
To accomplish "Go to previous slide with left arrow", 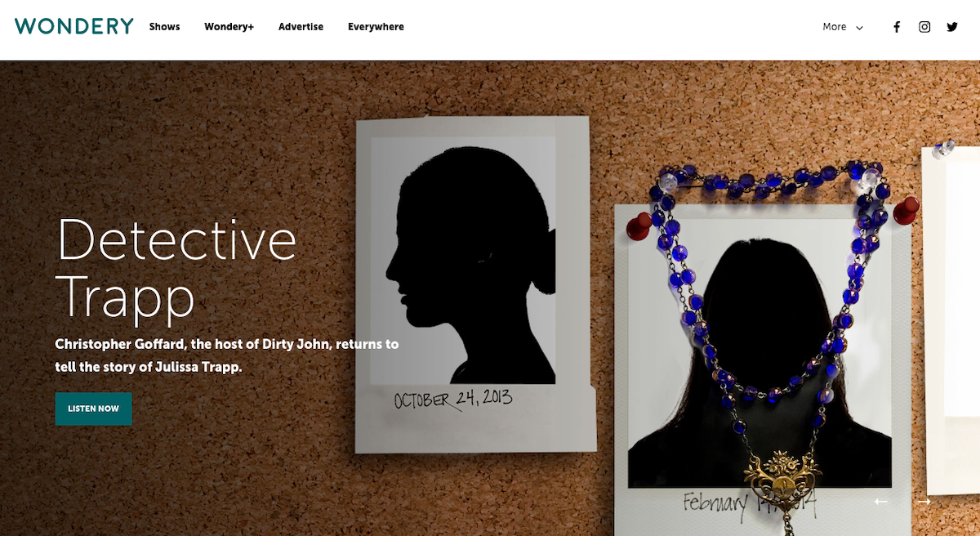I will pos(880,502).
